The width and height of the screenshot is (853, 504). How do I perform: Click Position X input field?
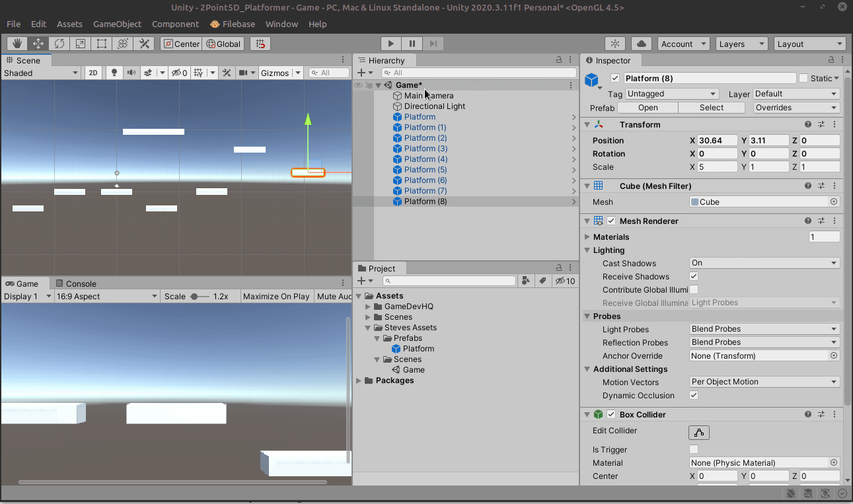point(718,140)
